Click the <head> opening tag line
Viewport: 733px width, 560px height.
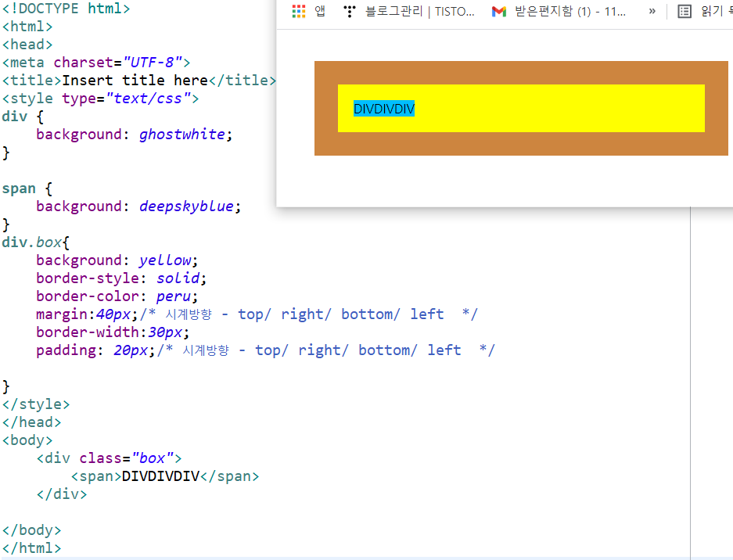coord(27,45)
